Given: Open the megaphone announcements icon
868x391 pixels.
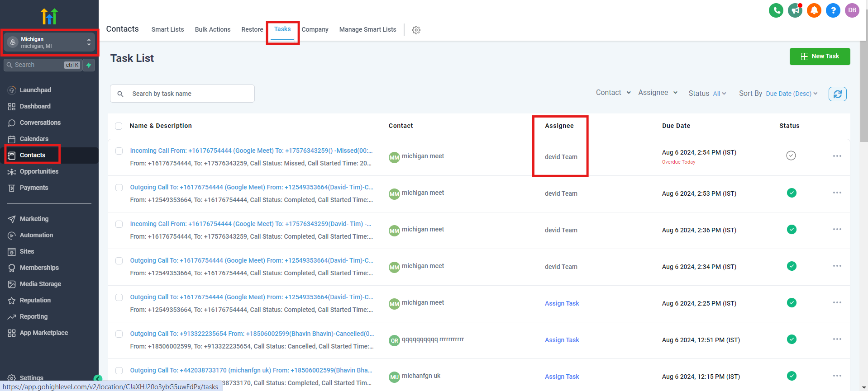Looking at the screenshot, I should (795, 10).
